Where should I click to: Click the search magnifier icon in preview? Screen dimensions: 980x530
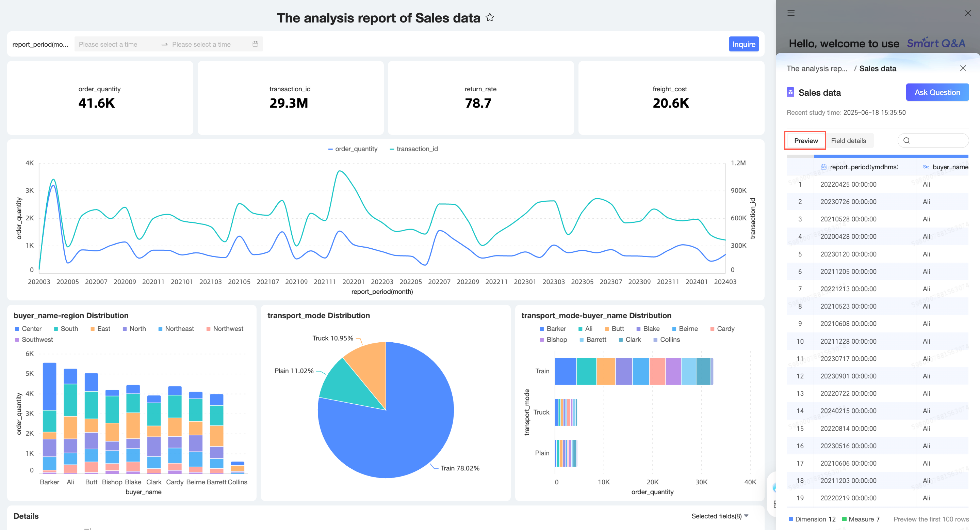coord(906,140)
